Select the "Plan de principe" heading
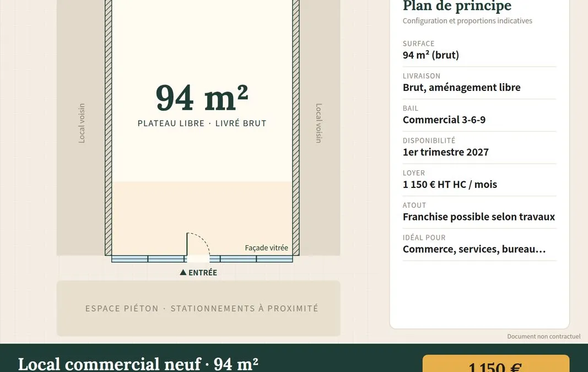Viewport: 588px width, 372px height. 457,6
